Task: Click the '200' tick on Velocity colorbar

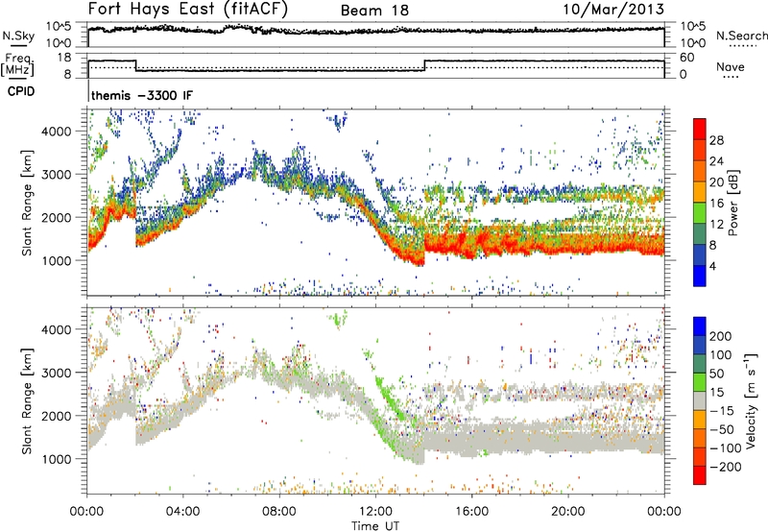Action: pyautogui.click(x=721, y=336)
